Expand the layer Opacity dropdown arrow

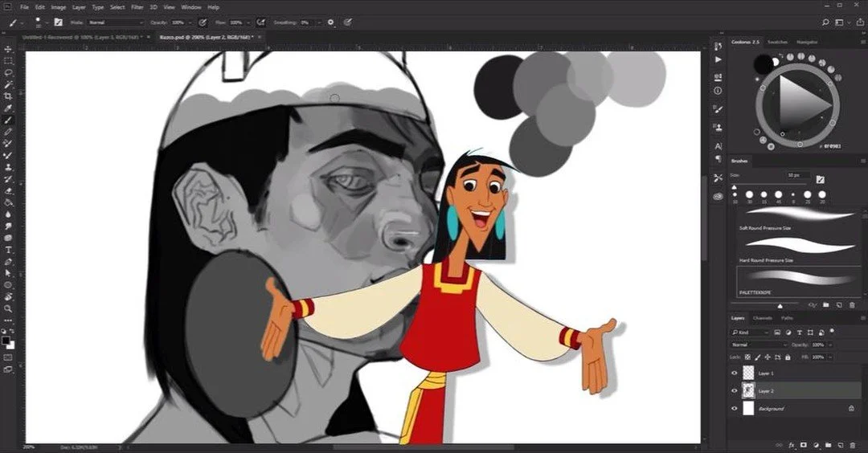[830, 345]
